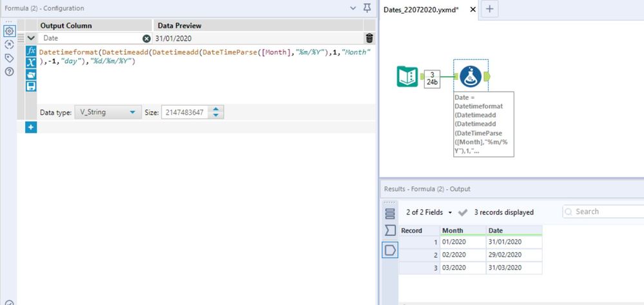
Task: Open a new workflow tab with plus
Action: point(489,9)
